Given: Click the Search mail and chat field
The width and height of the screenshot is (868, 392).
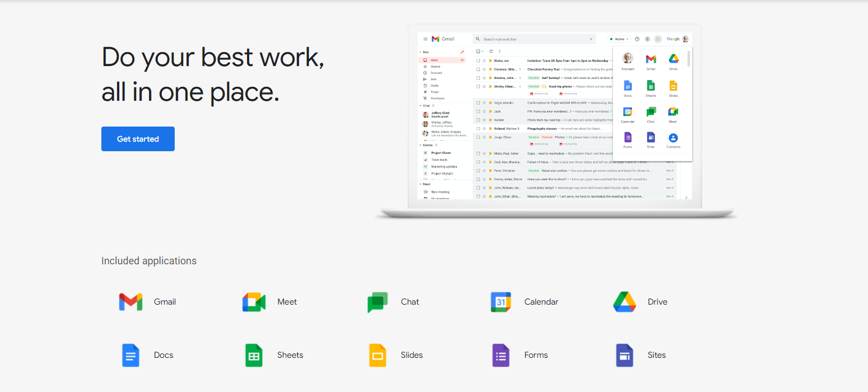Looking at the screenshot, I should click(x=533, y=39).
